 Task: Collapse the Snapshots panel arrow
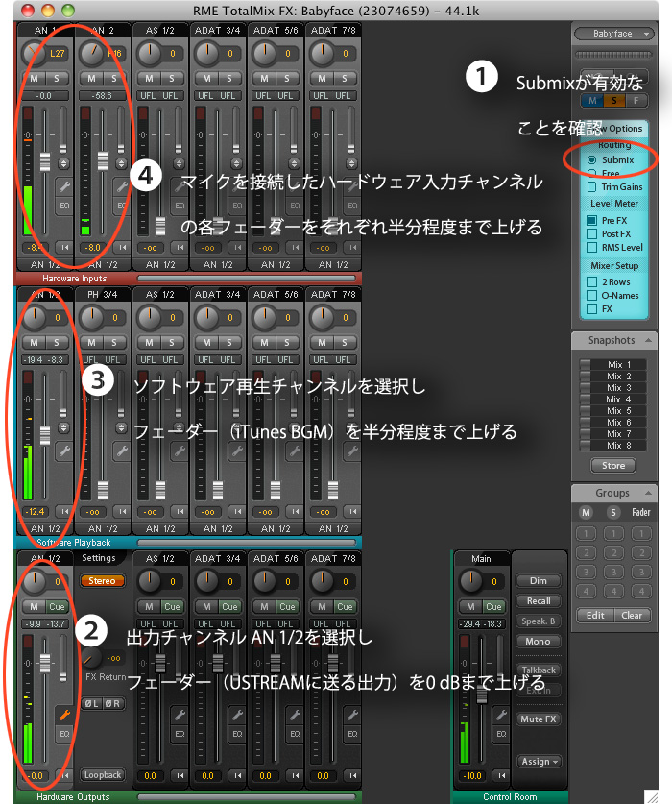[648, 340]
